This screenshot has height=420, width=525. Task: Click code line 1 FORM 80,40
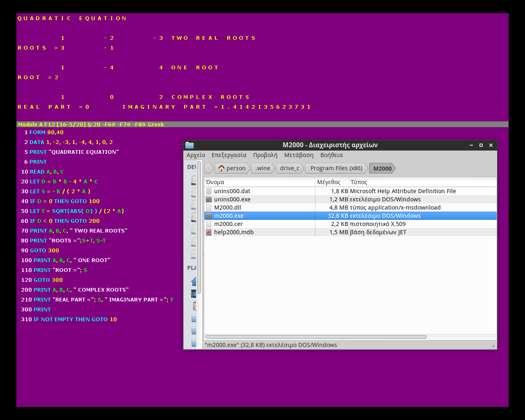(44, 132)
